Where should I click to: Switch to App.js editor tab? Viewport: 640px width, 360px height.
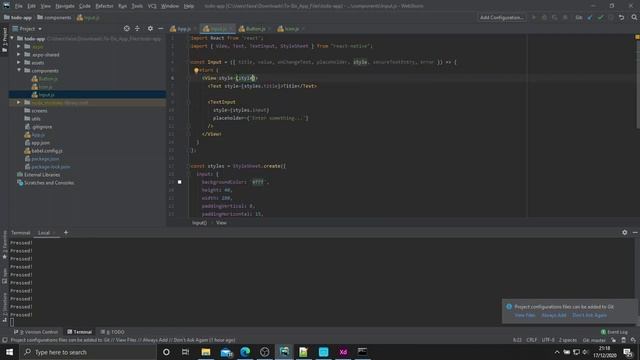[183, 29]
